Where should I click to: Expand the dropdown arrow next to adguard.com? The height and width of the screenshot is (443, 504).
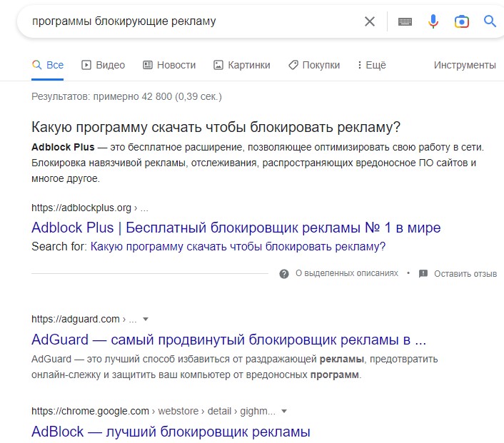coord(146,319)
